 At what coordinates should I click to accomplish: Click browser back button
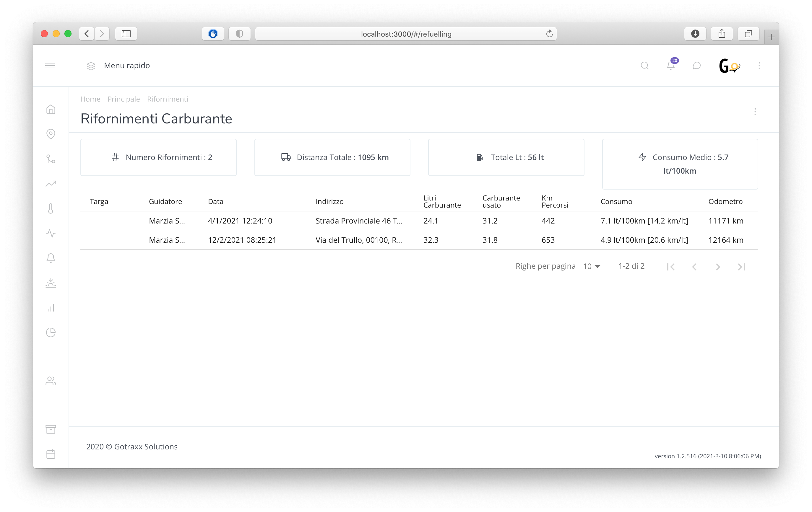pyautogui.click(x=87, y=34)
